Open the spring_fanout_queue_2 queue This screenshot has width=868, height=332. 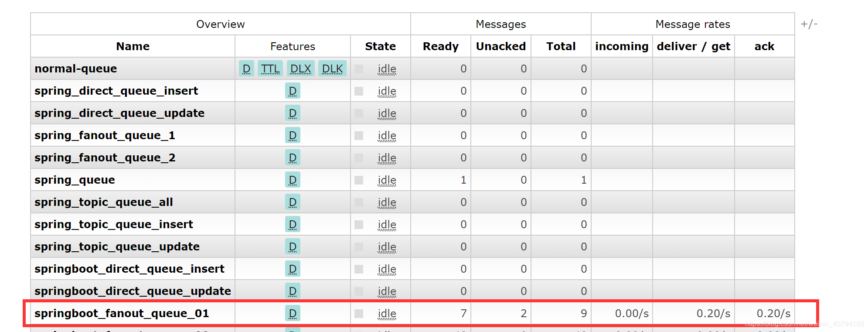tap(105, 157)
